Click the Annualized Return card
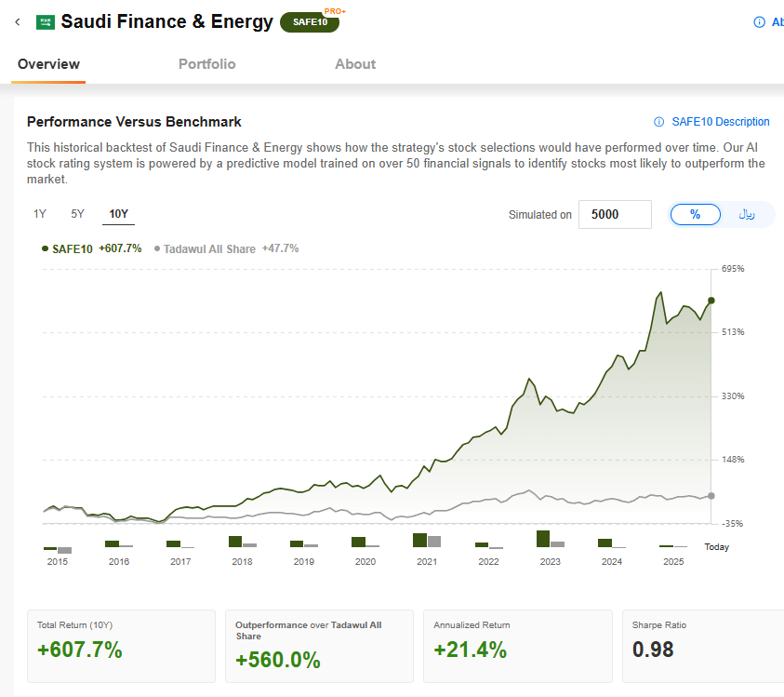Viewport: 784px width, 697px height. (x=518, y=646)
